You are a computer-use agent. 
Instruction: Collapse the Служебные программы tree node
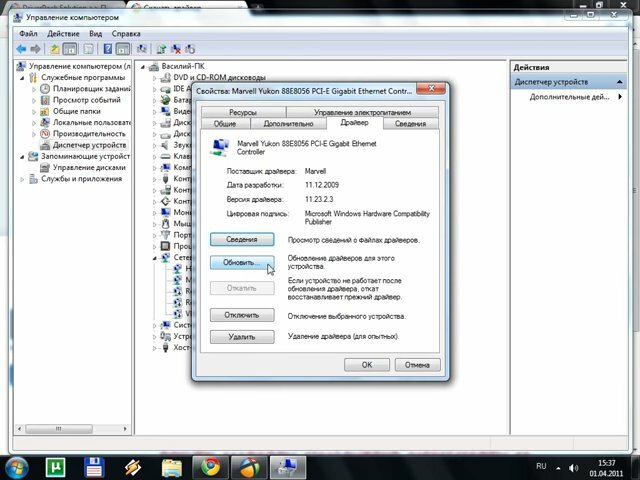[x=22, y=78]
